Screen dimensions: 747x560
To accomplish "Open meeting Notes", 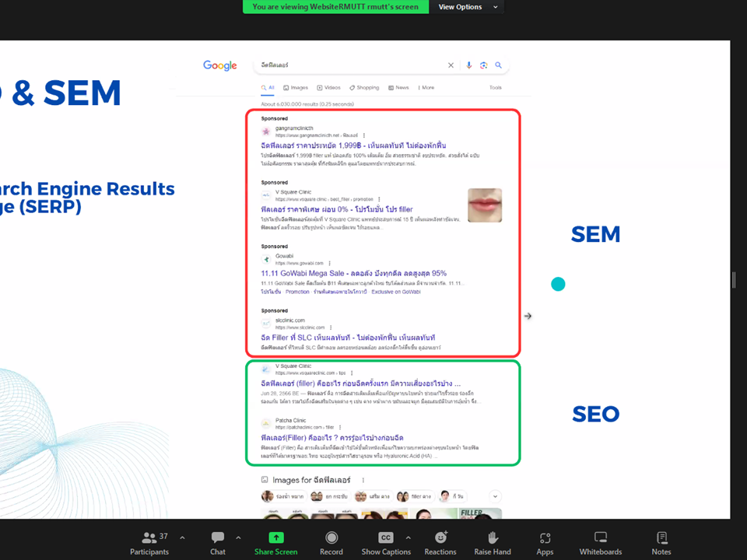I will [x=661, y=544].
